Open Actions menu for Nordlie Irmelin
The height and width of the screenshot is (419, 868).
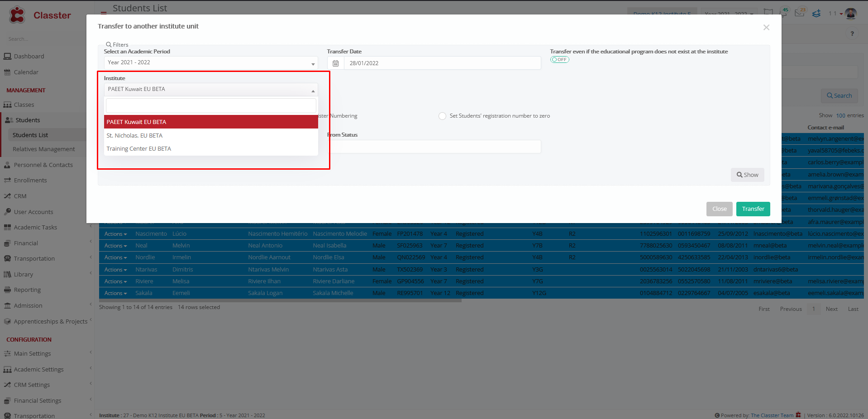point(115,257)
